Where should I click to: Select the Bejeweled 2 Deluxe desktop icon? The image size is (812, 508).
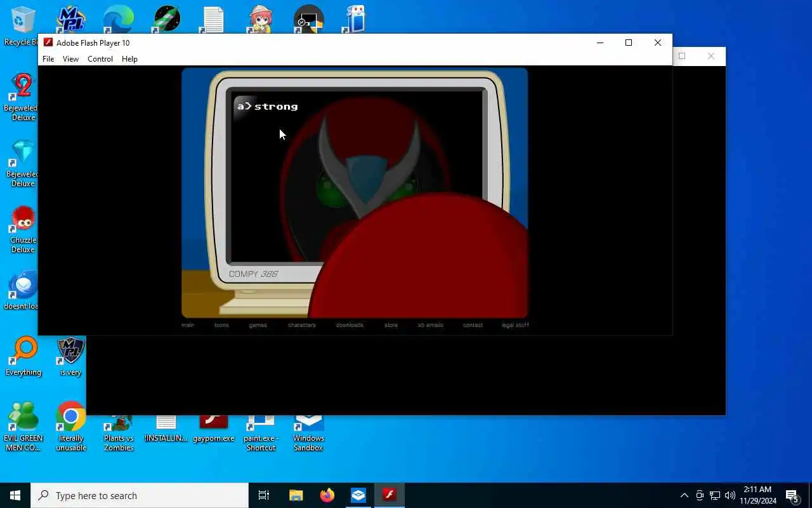pos(23,97)
